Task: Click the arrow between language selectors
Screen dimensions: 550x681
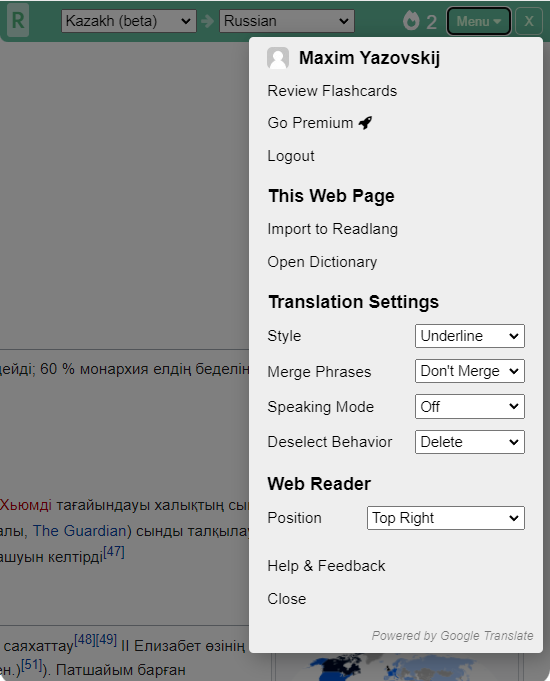Action: click(208, 21)
